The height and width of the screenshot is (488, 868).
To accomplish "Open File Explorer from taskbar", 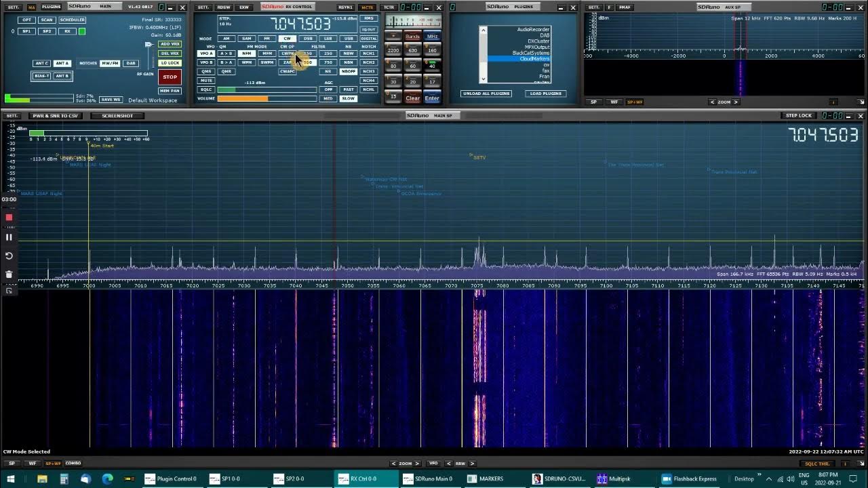I will click(x=42, y=479).
